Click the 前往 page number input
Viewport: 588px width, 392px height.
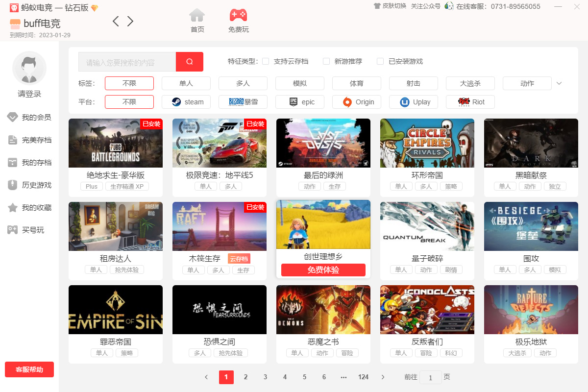(x=431, y=377)
